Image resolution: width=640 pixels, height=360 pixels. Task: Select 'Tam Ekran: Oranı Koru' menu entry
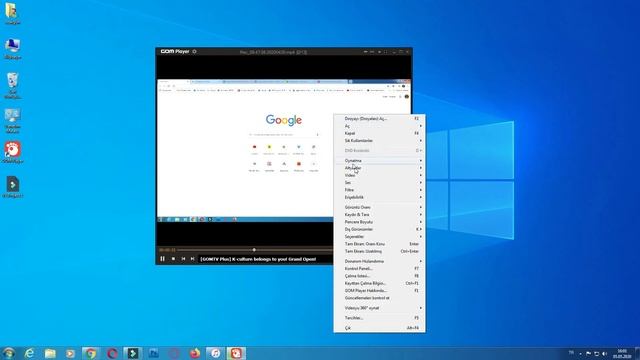click(380, 244)
